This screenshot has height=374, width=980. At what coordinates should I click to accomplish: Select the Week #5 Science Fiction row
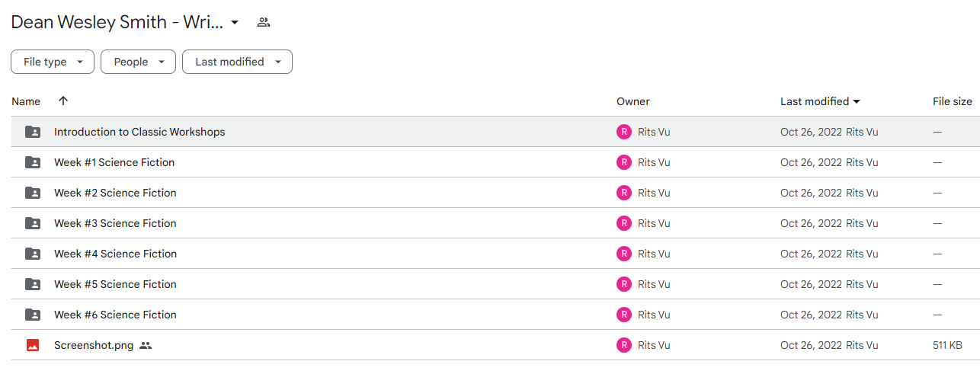tap(495, 284)
